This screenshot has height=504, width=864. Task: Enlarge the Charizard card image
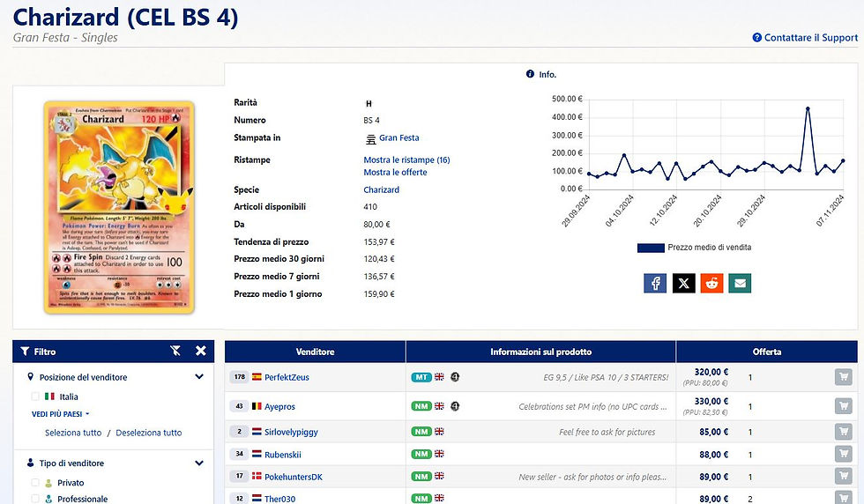[x=119, y=207]
